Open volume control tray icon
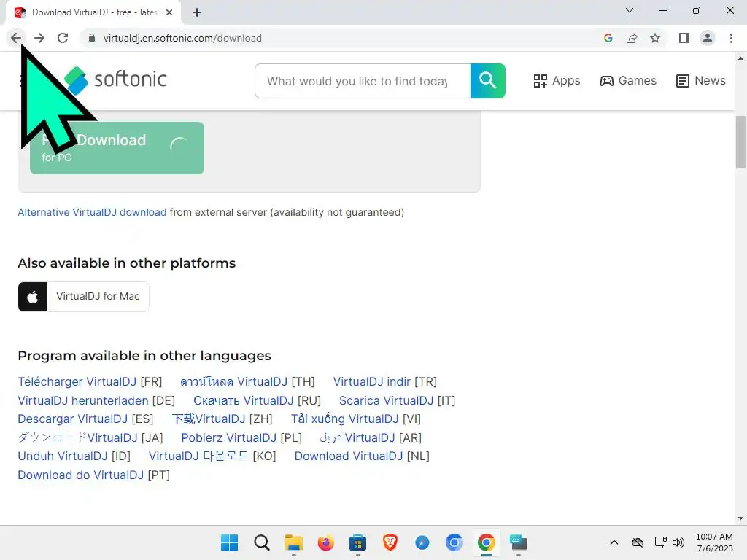This screenshot has width=747, height=560. point(678,542)
